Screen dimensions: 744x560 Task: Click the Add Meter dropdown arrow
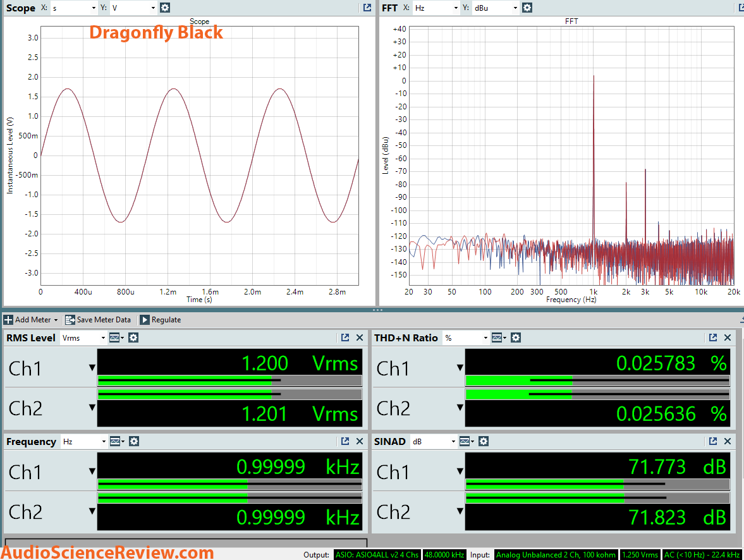click(56, 320)
